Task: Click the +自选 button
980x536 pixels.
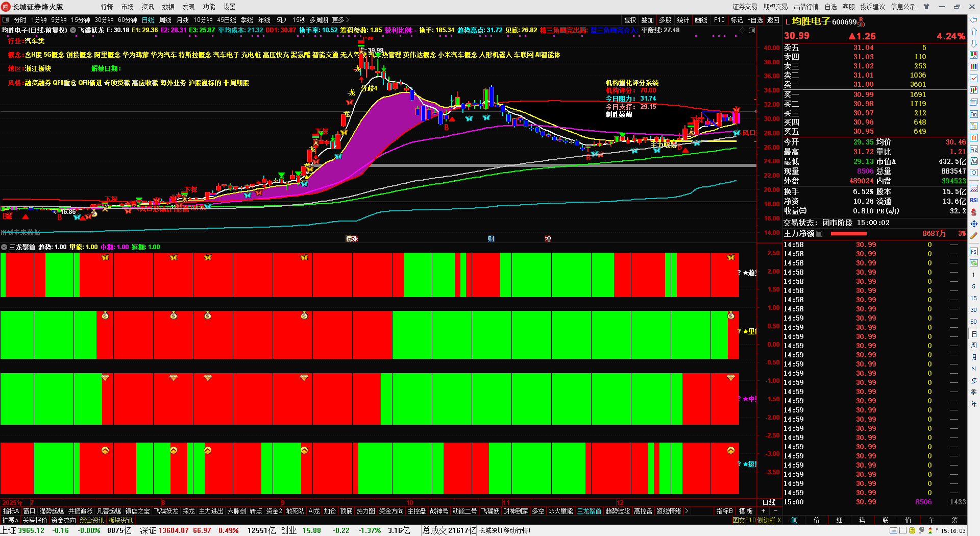Action: pyautogui.click(x=755, y=20)
